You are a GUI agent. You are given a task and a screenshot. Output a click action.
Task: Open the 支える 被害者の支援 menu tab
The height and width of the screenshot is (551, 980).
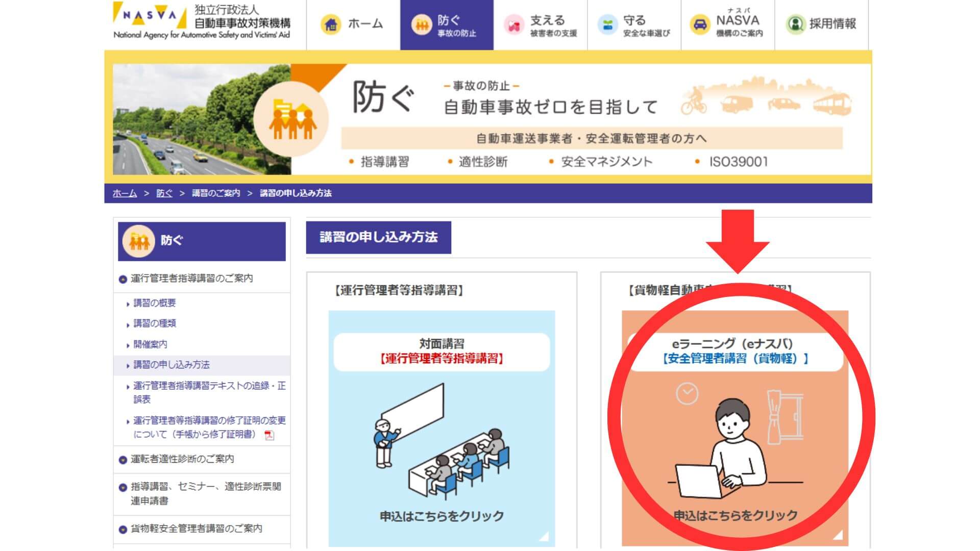click(541, 24)
